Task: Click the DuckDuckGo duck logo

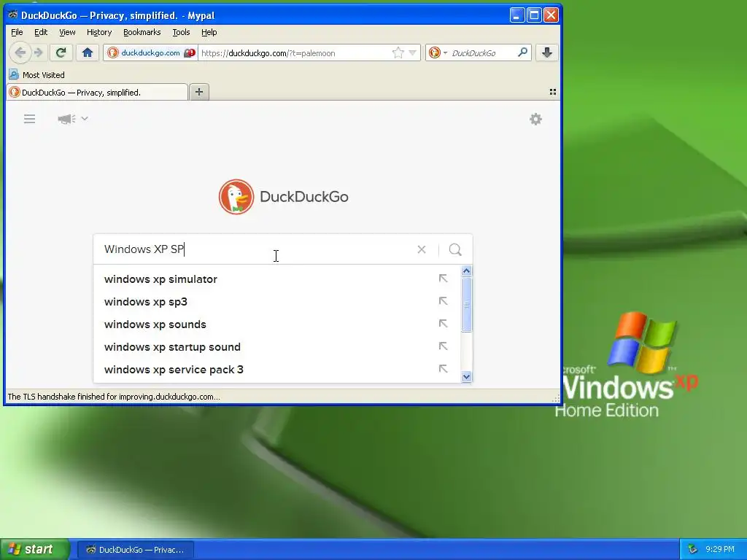Action: tap(236, 197)
